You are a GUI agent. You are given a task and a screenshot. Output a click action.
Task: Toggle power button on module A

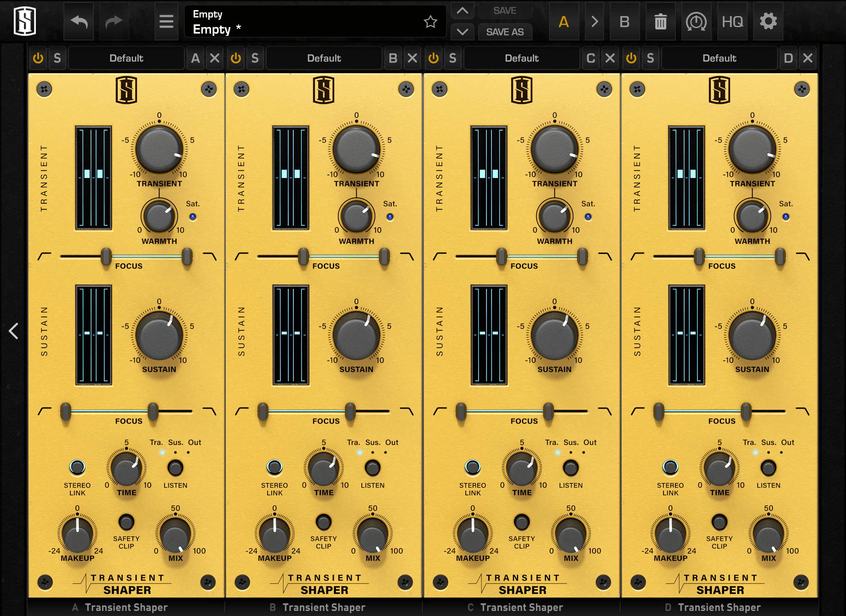click(x=38, y=58)
